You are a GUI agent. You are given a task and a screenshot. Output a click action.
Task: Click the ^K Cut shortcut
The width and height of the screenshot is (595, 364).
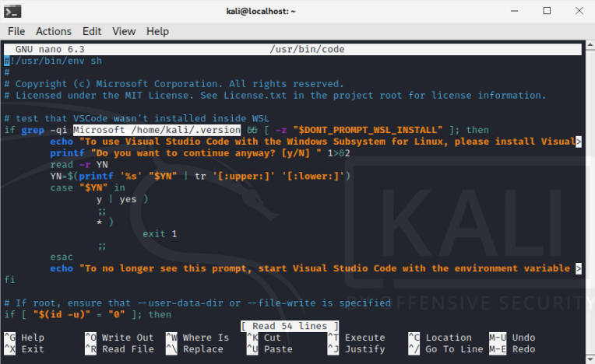(264, 338)
